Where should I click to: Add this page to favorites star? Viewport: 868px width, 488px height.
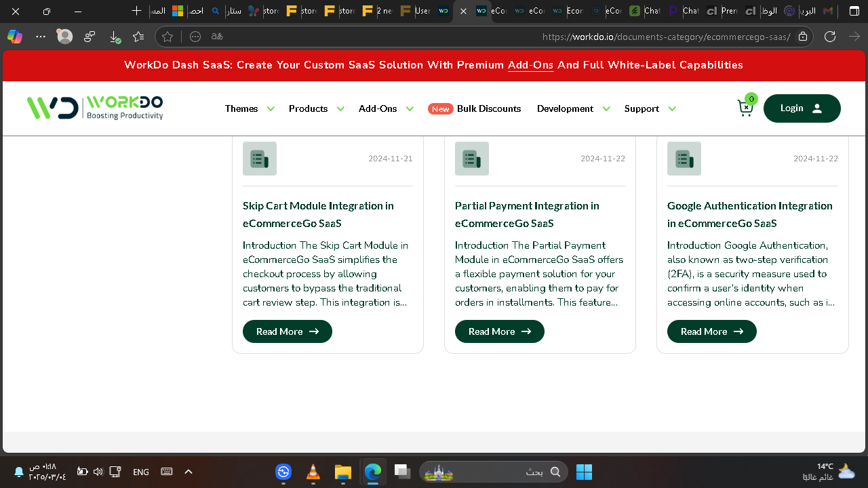point(167,37)
